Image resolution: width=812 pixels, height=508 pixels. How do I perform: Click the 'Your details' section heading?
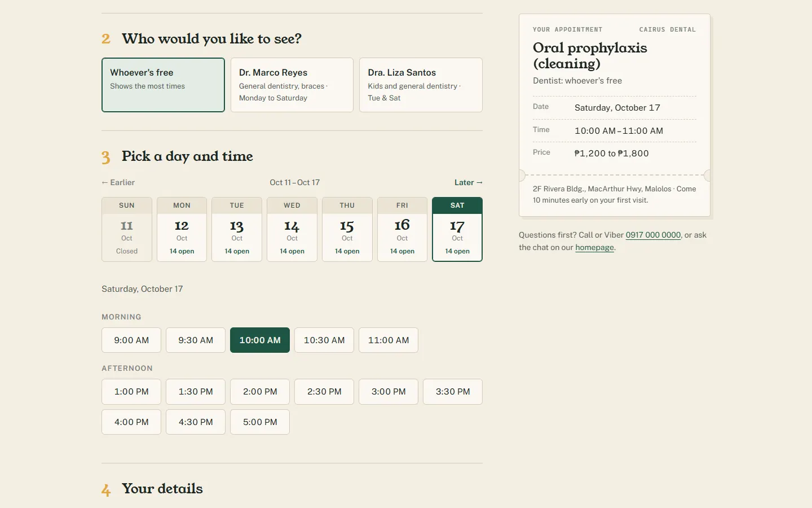pyautogui.click(x=162, y=489)
